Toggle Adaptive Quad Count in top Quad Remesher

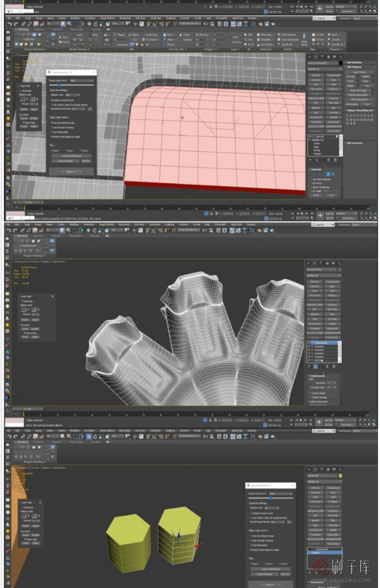63,100
